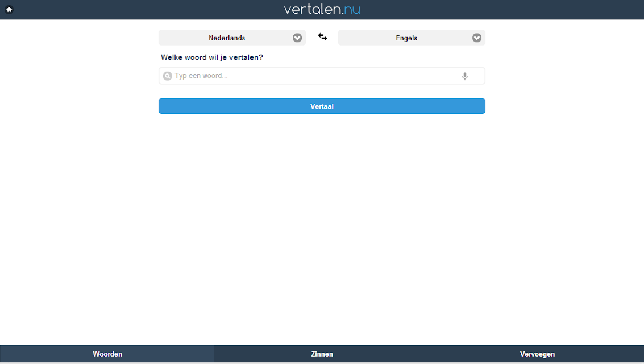Switch to the Zinnen tab
Viewport: 644px width, 364px height.
click(x=322, y=354)
